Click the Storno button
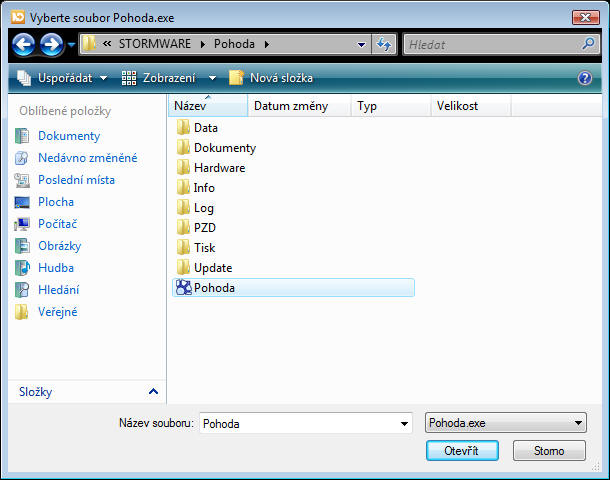Viewport: 610px width, 480px height. [549, 450]
